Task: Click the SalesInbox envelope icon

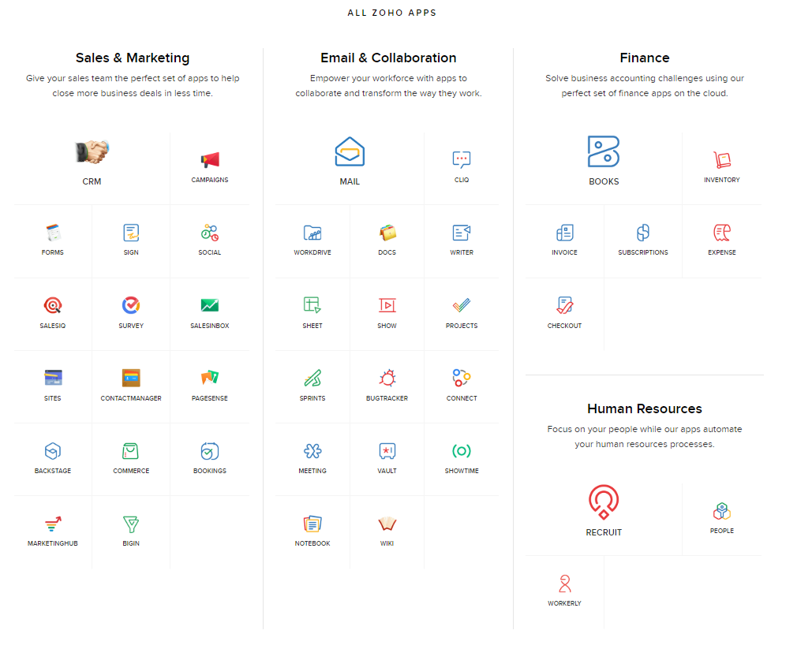Action: pyautogui.click(x=210, y=305)
